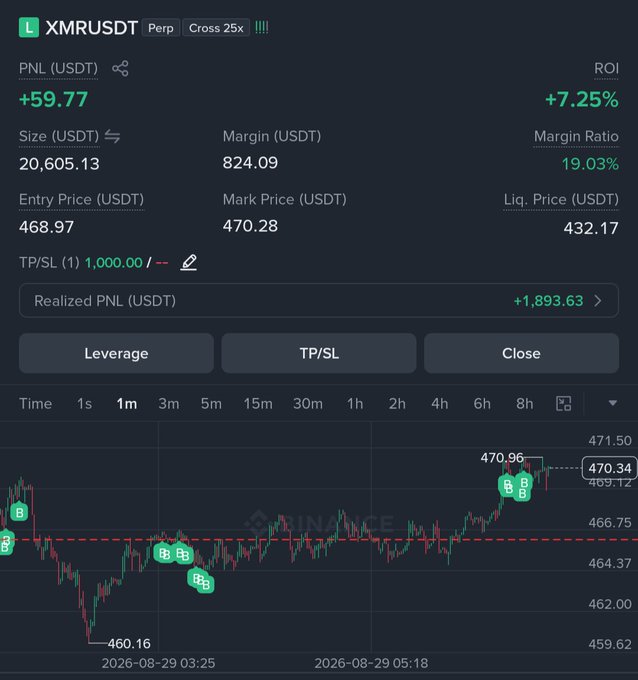The width and height of the screenshot is (638, 680).
Task: Switch chart to 2h interval
Action: [x=397, y=404]
